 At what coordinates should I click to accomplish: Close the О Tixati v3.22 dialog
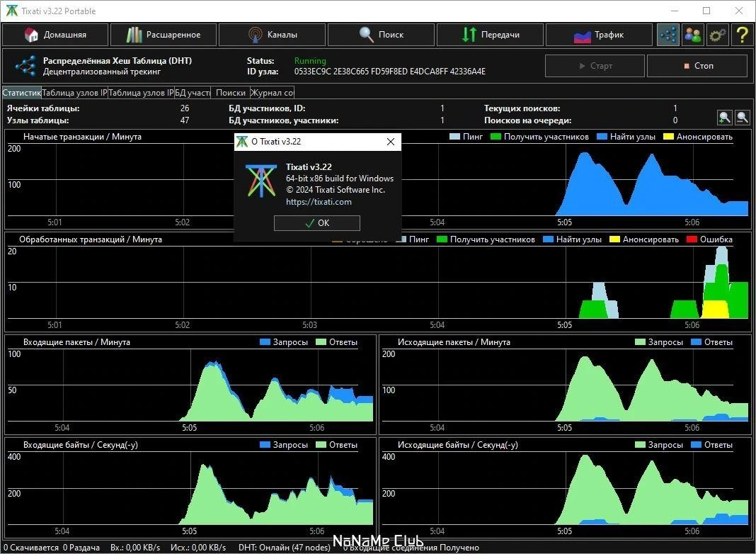click(391, 142)
